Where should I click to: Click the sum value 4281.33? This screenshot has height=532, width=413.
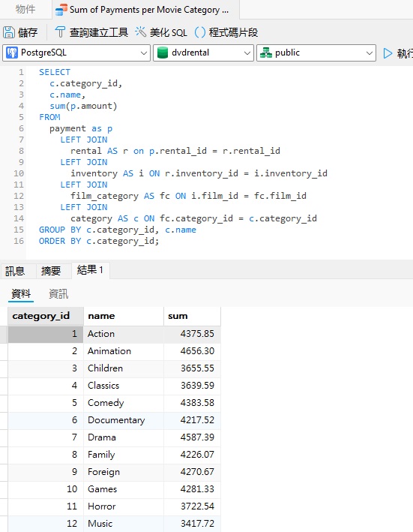pyautogui.click(x=192, y=489)
